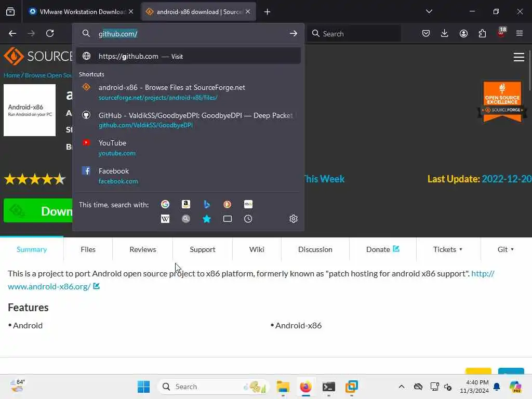Open SourceForge hamburger menu

click(x=519, y=57)
